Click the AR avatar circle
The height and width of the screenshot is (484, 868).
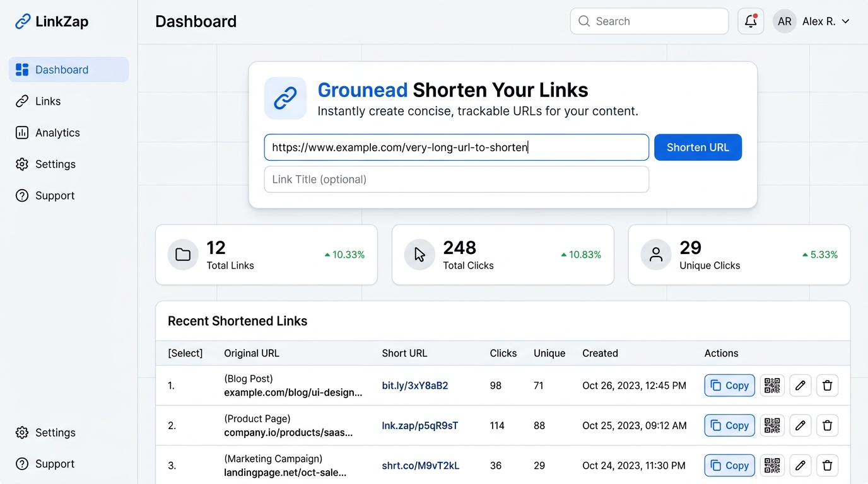pyautogui.click(x=785, y=21)
